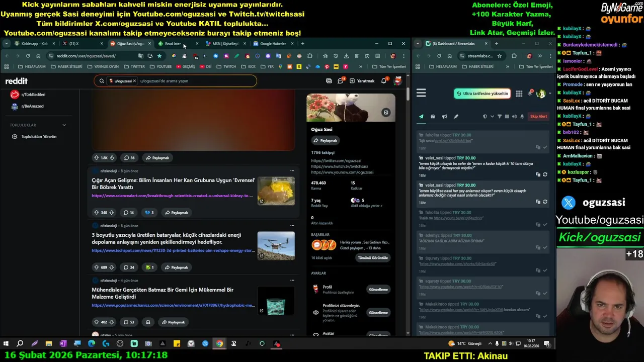Mute Streamlabs alerts speaker icon
This screenshot has width=644, height=362.
coord(514,117)
